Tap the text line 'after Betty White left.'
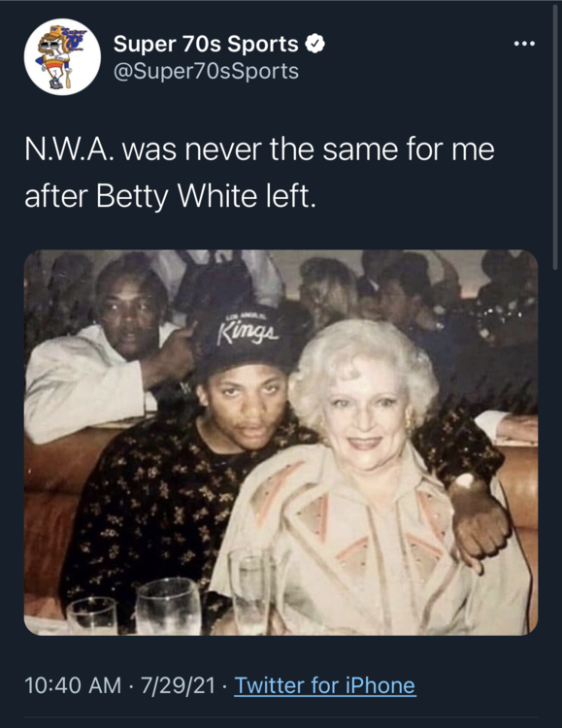This screenshot has height=728, width=562. click(170, 196)
